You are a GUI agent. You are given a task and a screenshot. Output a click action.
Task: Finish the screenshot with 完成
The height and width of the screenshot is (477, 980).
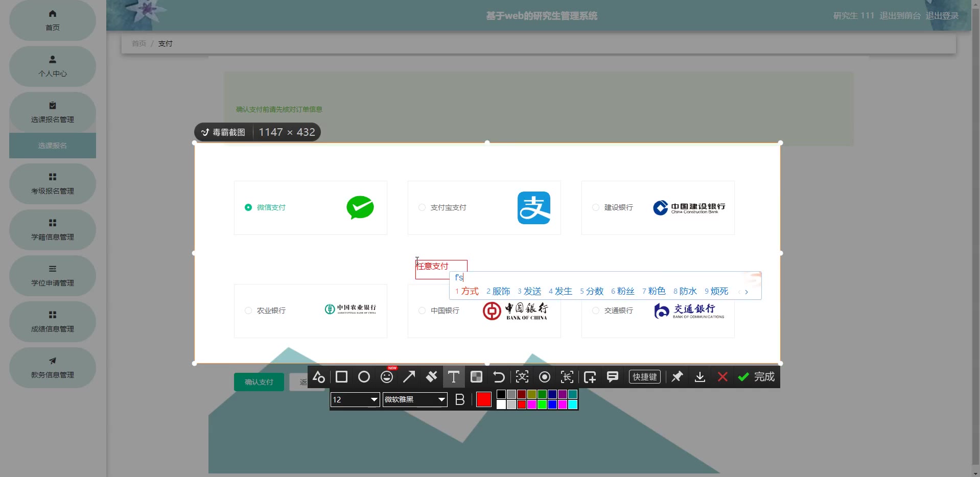point(756,377)
